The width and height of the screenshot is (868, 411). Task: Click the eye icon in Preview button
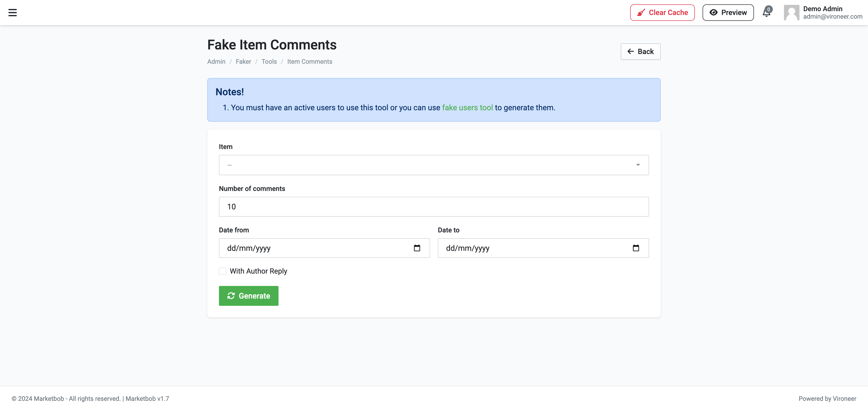tap(713, 12)
